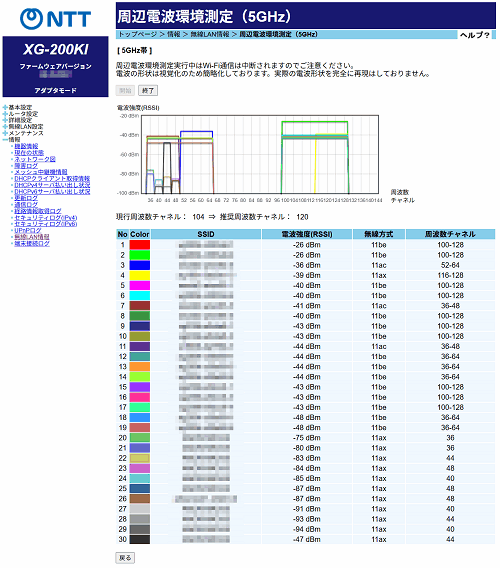
Task: Expand the メンテナンス plus icon
Action: [5, 133]
